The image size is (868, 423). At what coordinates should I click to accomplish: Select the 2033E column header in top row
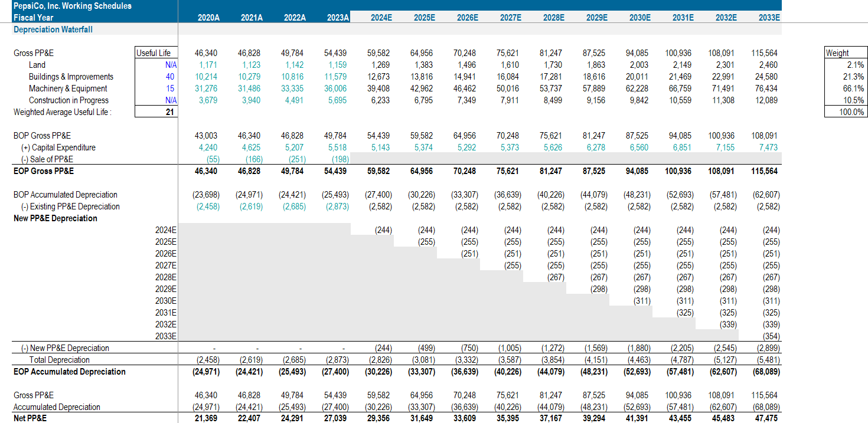pyautogui.click(x=769, y=18)
